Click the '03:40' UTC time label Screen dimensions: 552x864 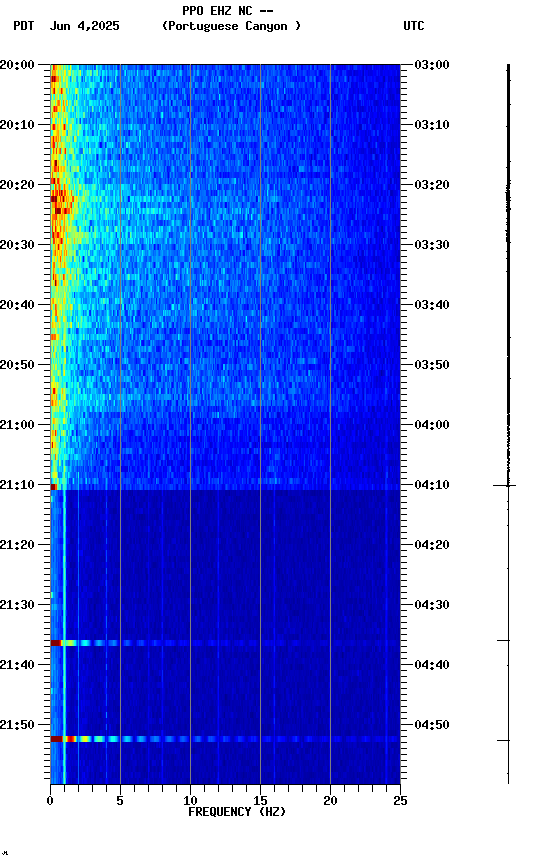[x=432, y=305]
